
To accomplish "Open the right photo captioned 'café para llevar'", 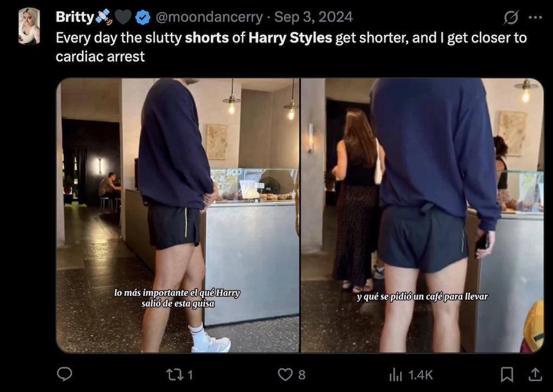I will [422, 215].
